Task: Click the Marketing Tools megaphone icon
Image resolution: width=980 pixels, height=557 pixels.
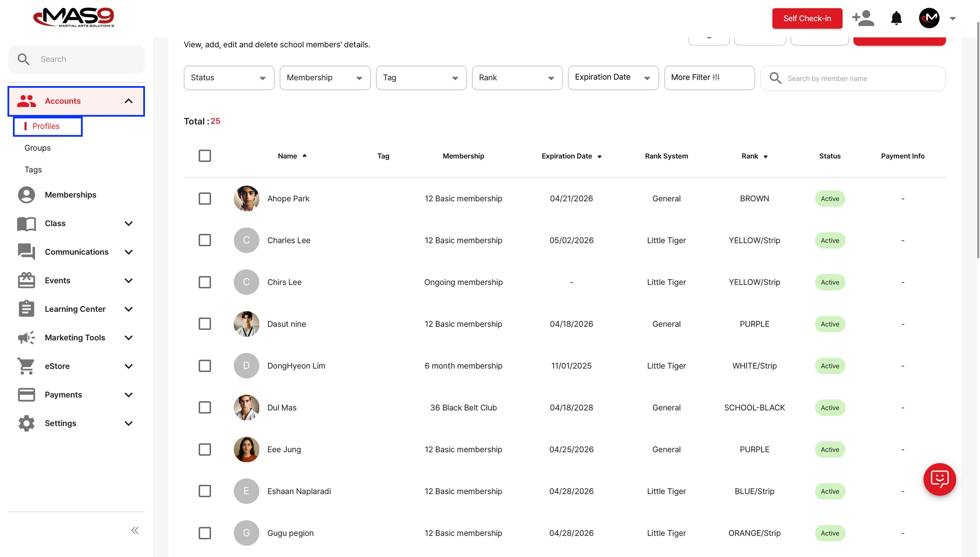Action: [26, 338]
